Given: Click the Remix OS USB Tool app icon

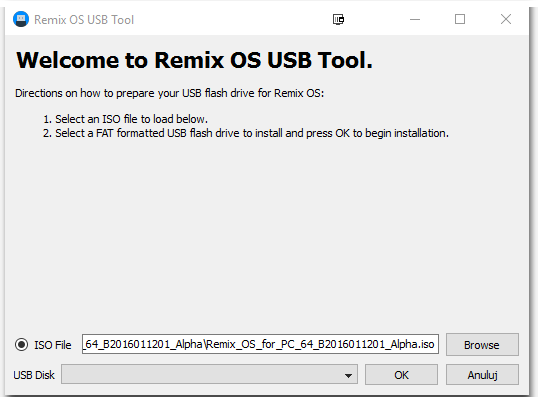Looking at the screenshot, I should coord(21,19).
